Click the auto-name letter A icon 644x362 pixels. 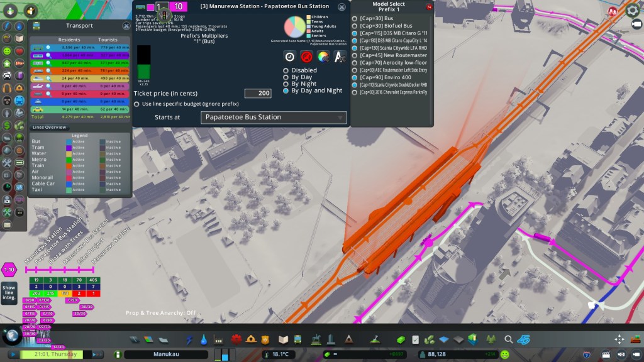(x=340, y=57)
